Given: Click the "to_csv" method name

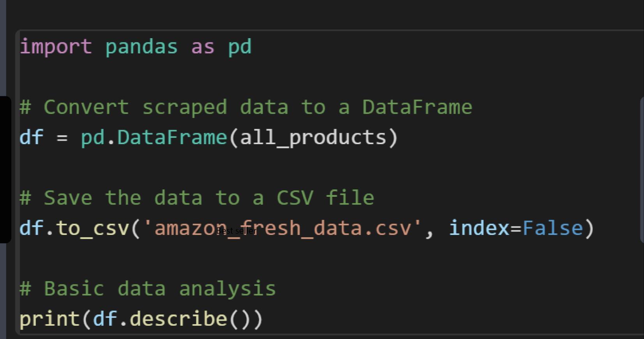Looking at the screenshot, I should click(92, 228).
